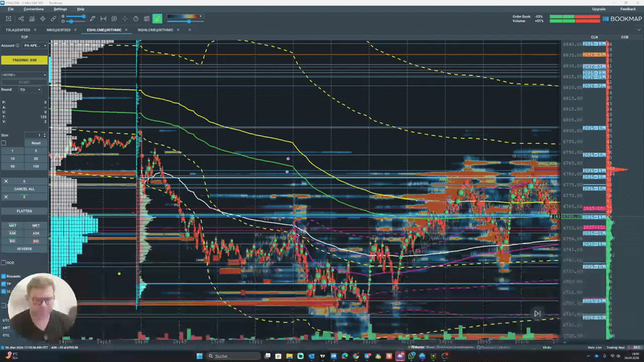Open the chart statistics icon
Viewport: 644px width, 362px height.
31,18
